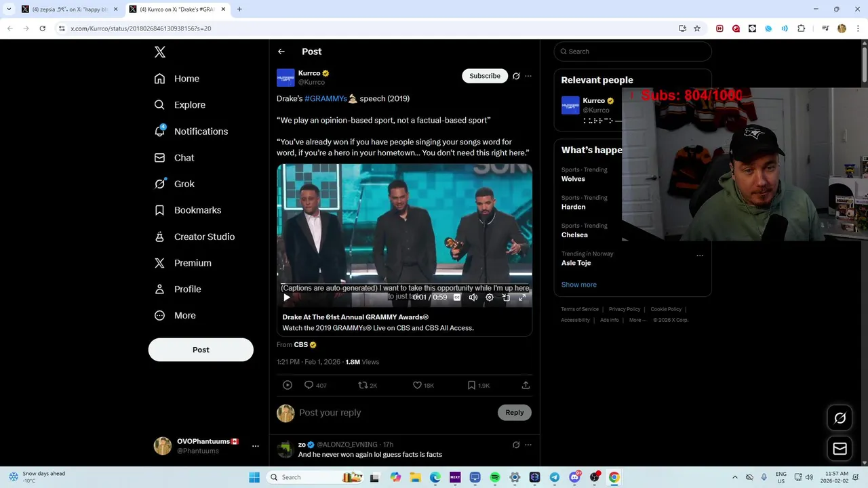
Task: Open Grok from the sidebar
Action: [x=174, y=184]
